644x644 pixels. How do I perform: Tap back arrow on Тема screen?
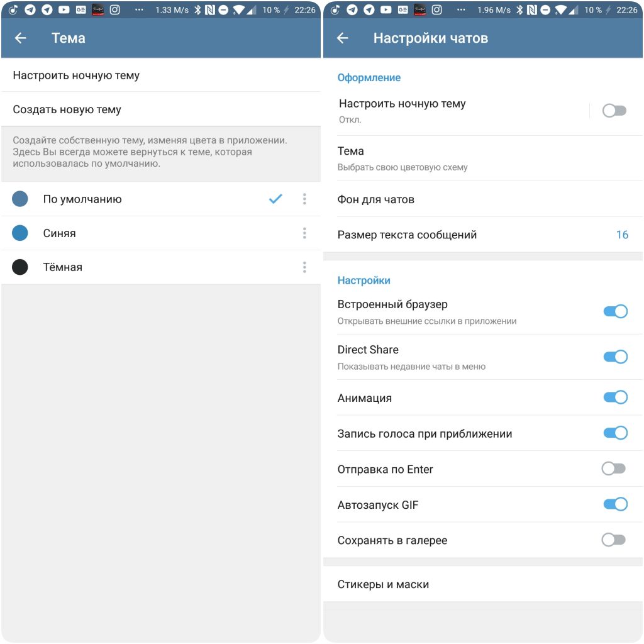[x=21, y=38]
